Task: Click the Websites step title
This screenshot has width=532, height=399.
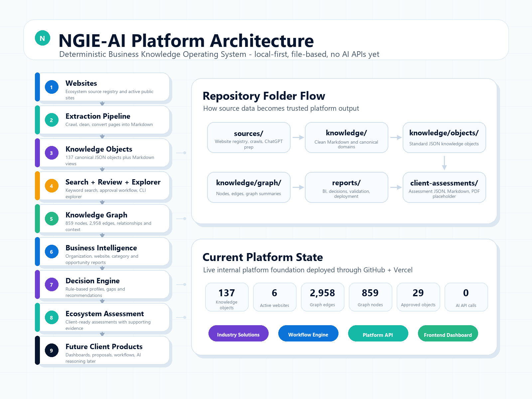Action: (81, 83)
